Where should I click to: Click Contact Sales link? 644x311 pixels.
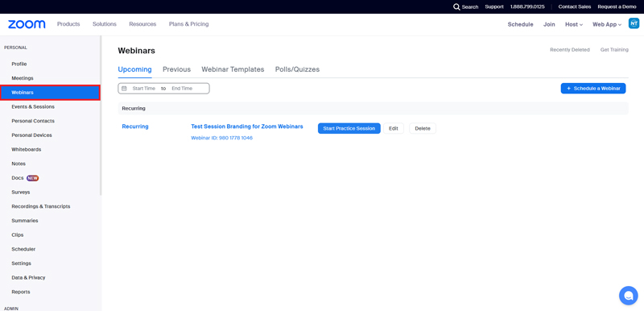pyautogui.click(x=575, y=7)
